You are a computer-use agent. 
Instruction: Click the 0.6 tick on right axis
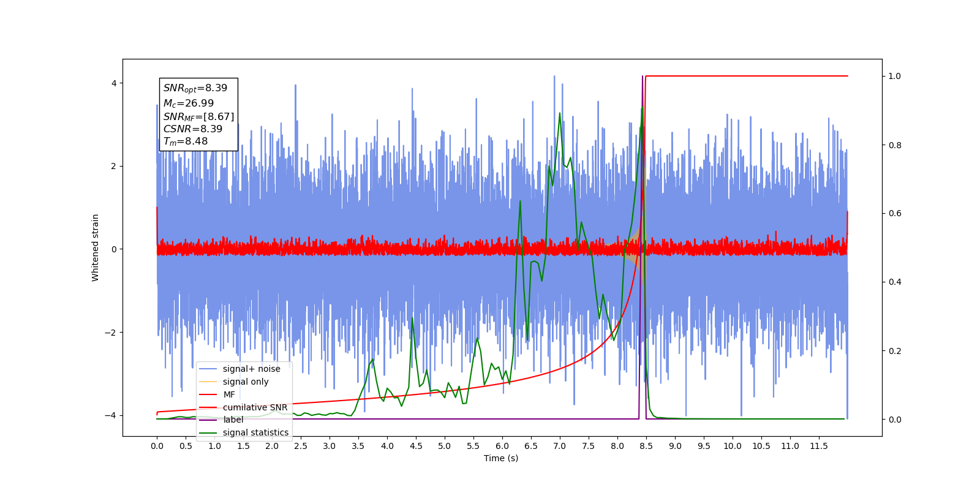[895, 213]
